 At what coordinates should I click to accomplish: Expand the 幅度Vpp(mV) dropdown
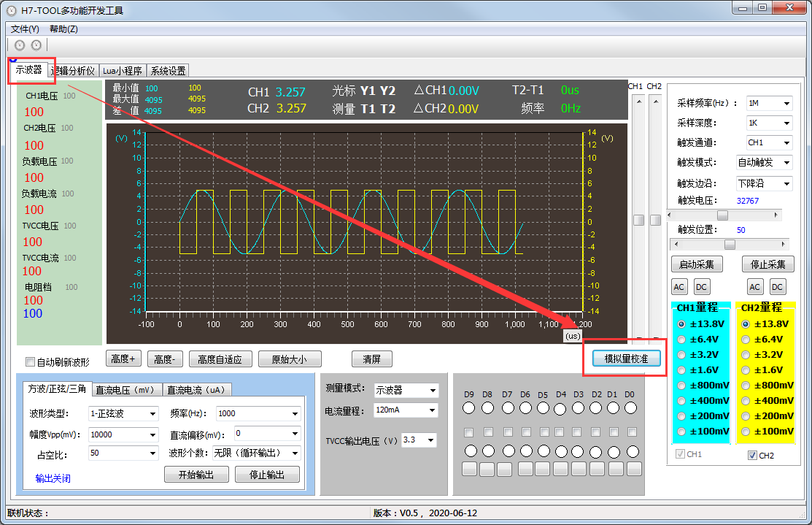tap(152, 434)
